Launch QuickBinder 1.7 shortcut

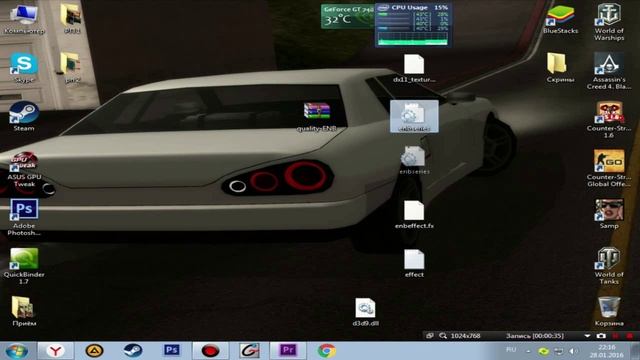coord(24,266)
